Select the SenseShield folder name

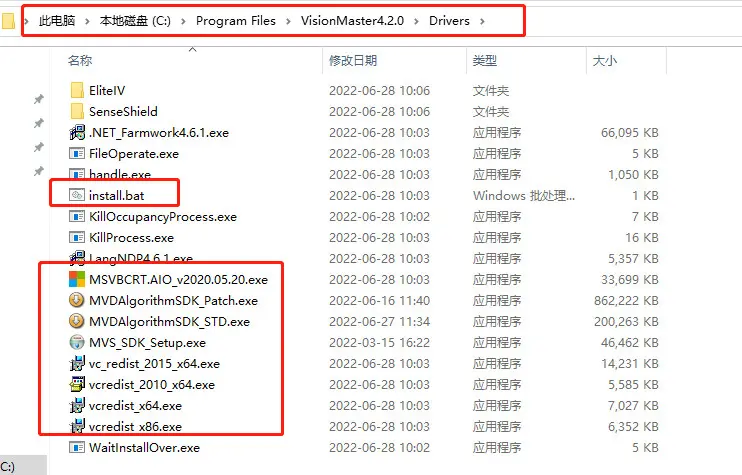tap(123, 111)
